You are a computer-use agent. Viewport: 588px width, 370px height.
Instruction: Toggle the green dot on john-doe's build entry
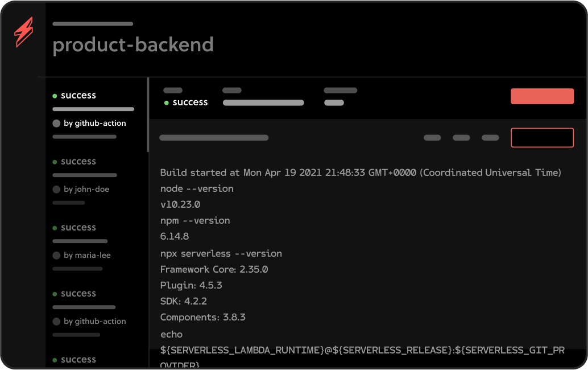tap(54, 161)
